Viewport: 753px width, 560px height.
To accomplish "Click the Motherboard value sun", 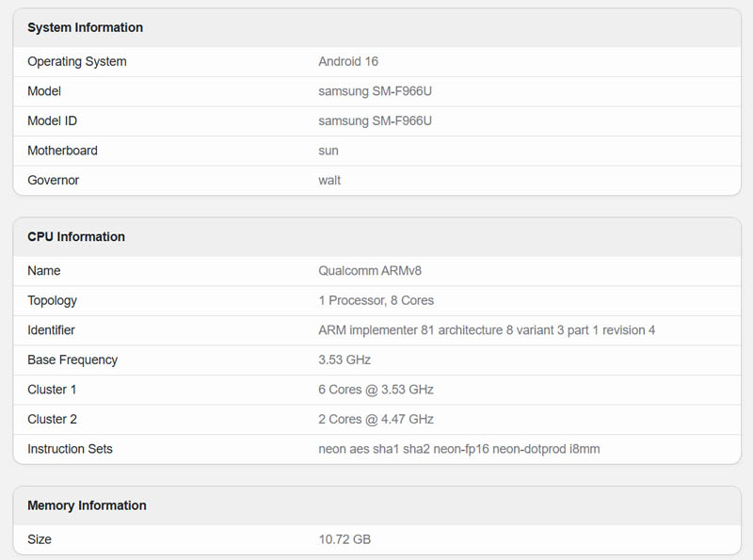I will 328,151.
